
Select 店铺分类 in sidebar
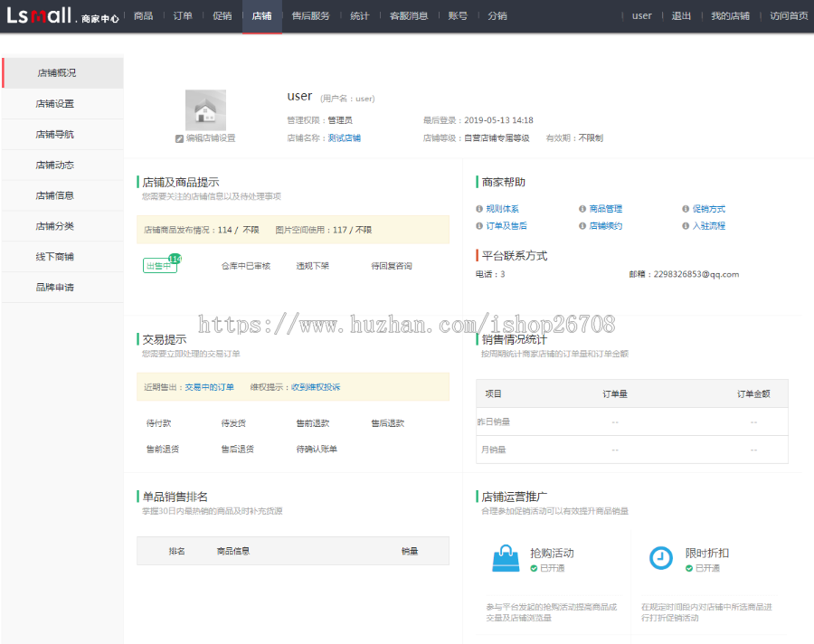tap(62, 226)
